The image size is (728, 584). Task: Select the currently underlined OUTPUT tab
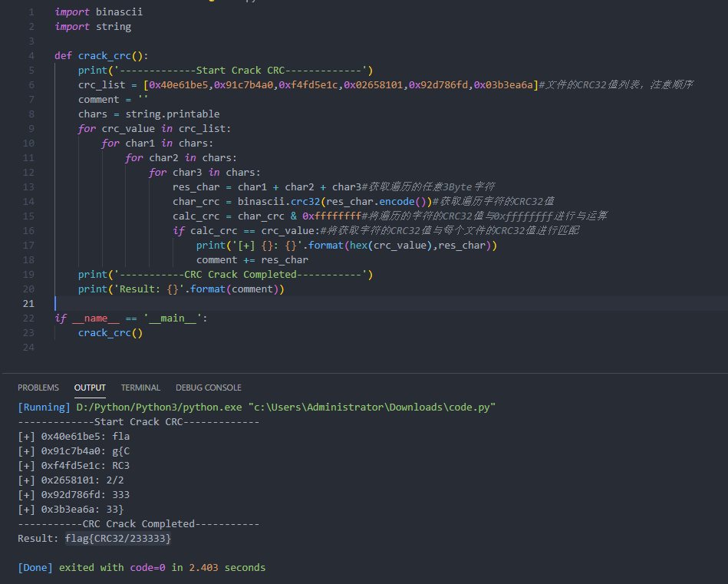coord(90,388)
